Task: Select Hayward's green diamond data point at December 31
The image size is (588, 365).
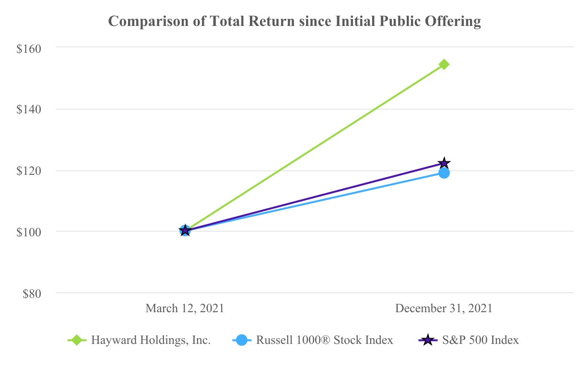Action: tap(444, 64)
